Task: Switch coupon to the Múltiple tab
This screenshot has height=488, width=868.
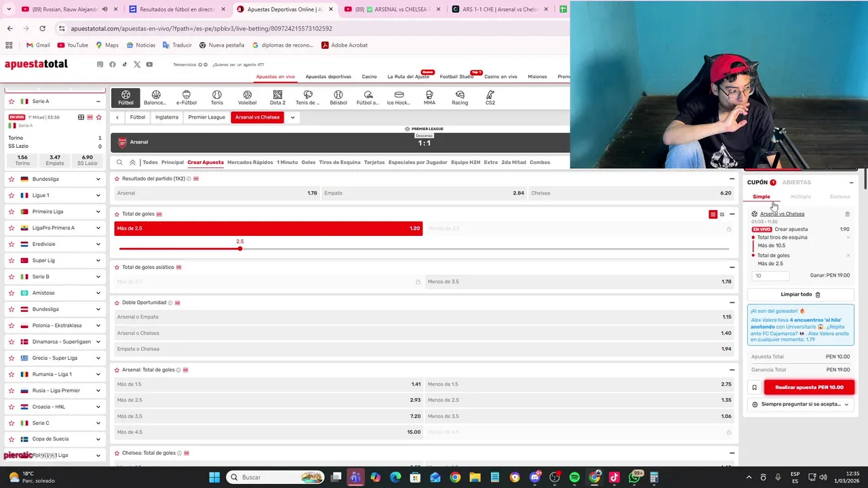Action: [800, 197]
